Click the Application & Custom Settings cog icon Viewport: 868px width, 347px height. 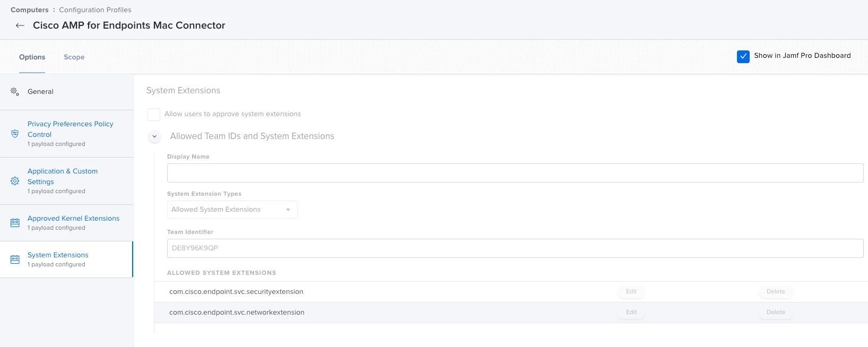pos(15,181)
